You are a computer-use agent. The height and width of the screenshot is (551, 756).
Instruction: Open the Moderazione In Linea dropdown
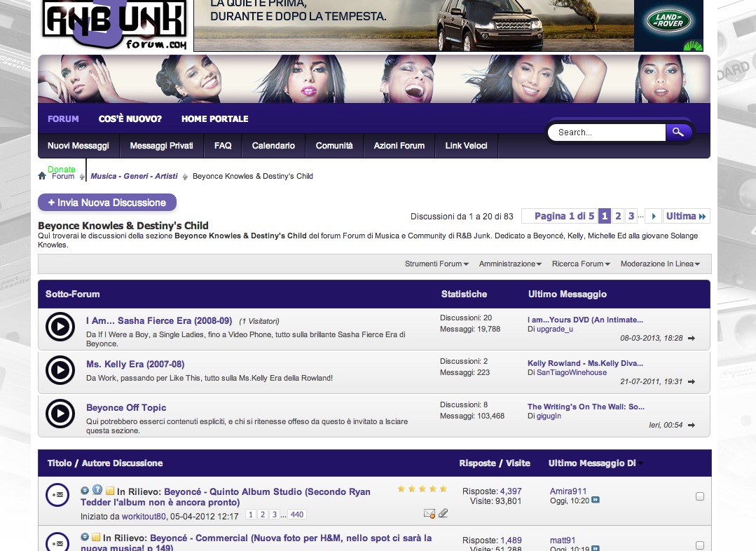(x=660, y=264)
